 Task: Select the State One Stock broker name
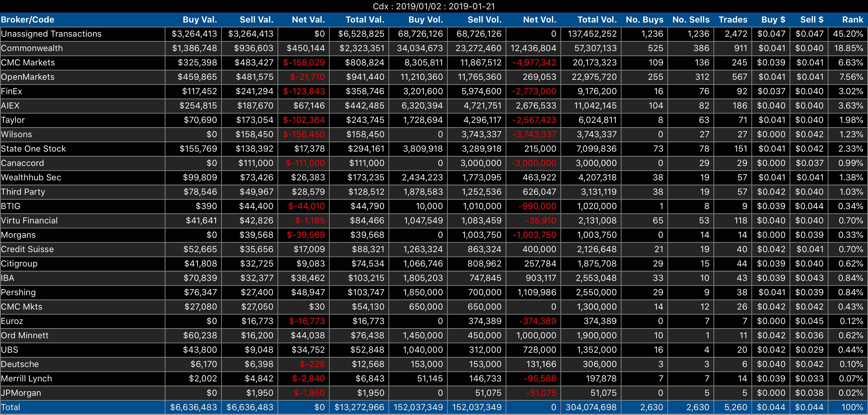pyautogui.click(x=33, y=149)
